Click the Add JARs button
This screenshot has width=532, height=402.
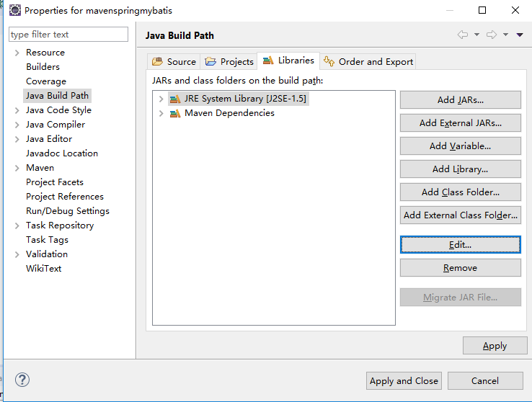click(x=461, y=99)
